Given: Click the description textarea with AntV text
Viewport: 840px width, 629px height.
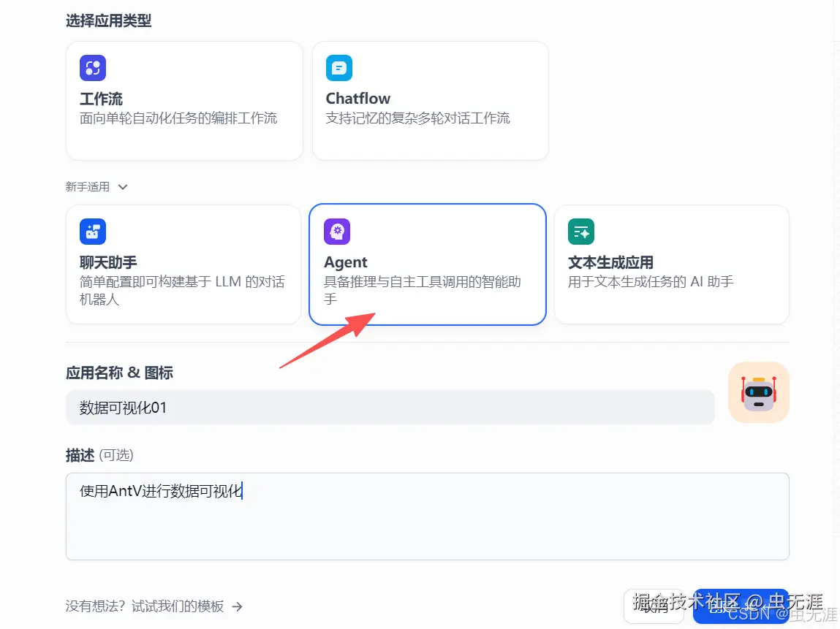Looking at the screenshot, I should 428,515.
